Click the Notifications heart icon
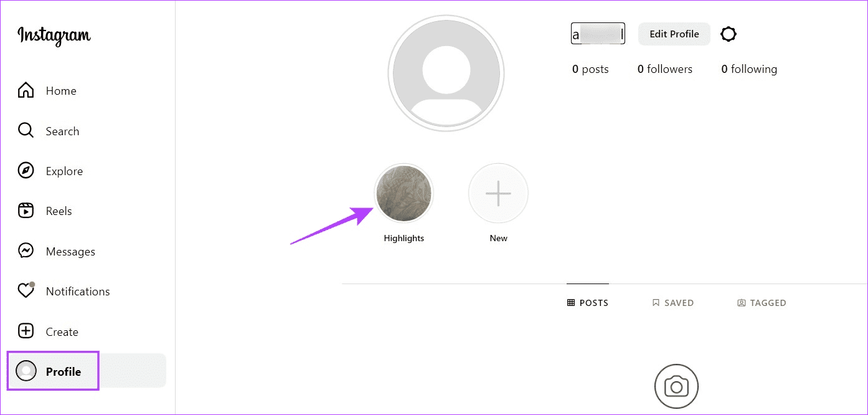 pyautogui.click(x=26, y=291)
